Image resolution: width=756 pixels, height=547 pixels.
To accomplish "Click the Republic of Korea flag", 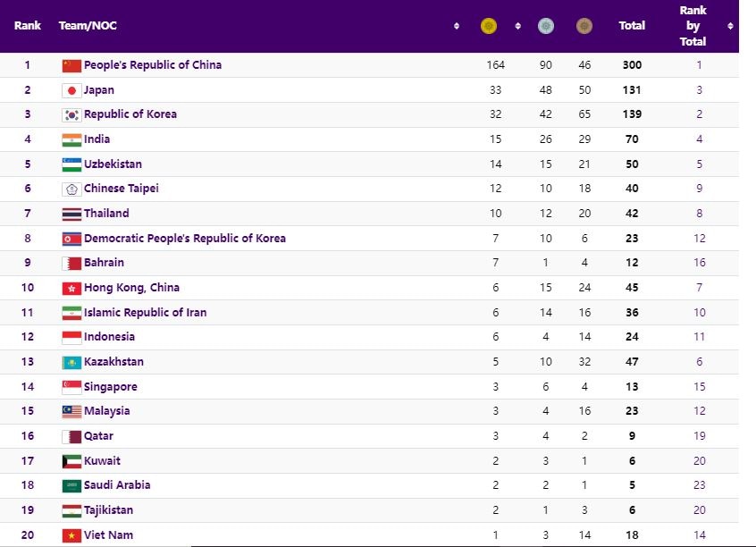I will tap(71, 114).
